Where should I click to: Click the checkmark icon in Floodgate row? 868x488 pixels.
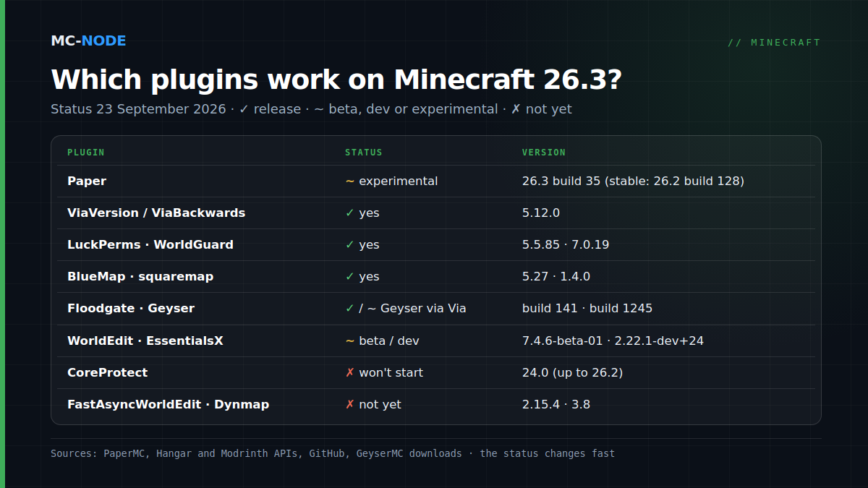coord(350,309)
